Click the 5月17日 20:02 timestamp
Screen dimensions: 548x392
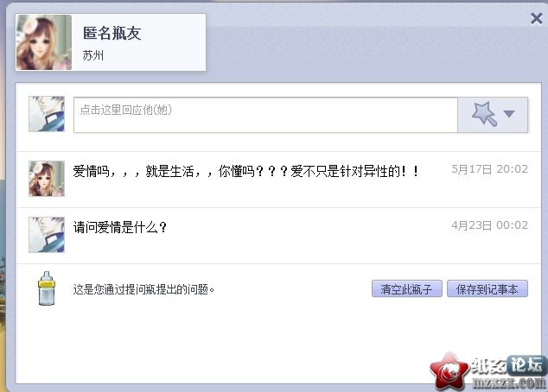[x=489, y=169]
